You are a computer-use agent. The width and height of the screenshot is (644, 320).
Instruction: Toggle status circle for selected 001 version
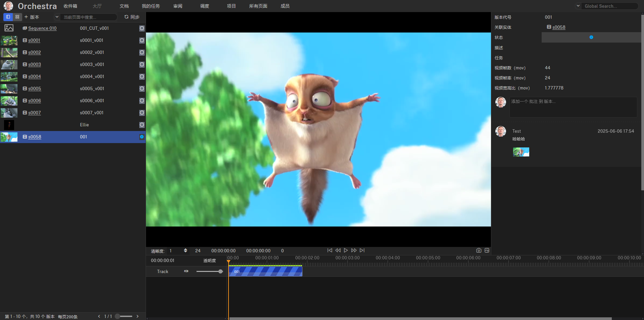142,137
